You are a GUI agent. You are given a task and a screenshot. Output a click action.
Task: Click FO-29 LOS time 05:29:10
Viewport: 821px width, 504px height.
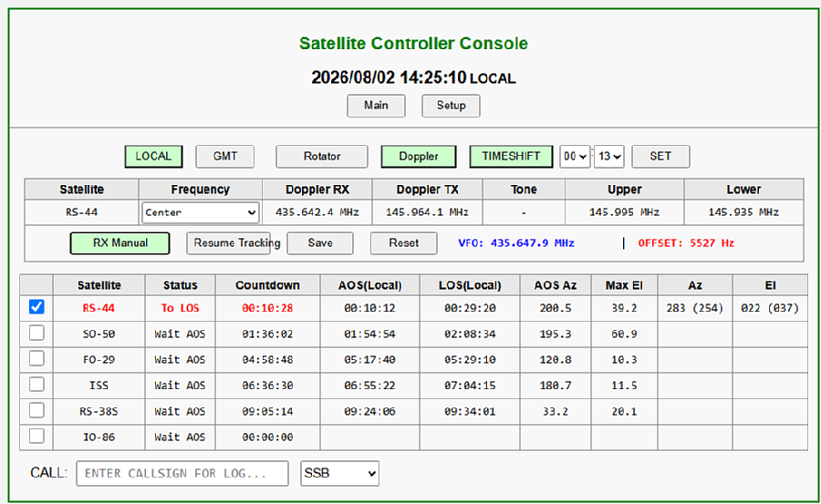pos(470,360)
